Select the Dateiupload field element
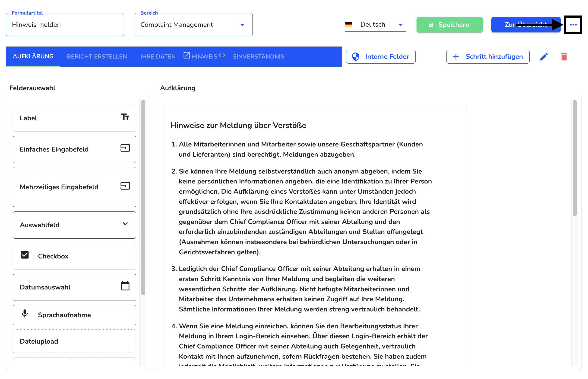This screenshot has height=379, width=588. tap(74, 341)
